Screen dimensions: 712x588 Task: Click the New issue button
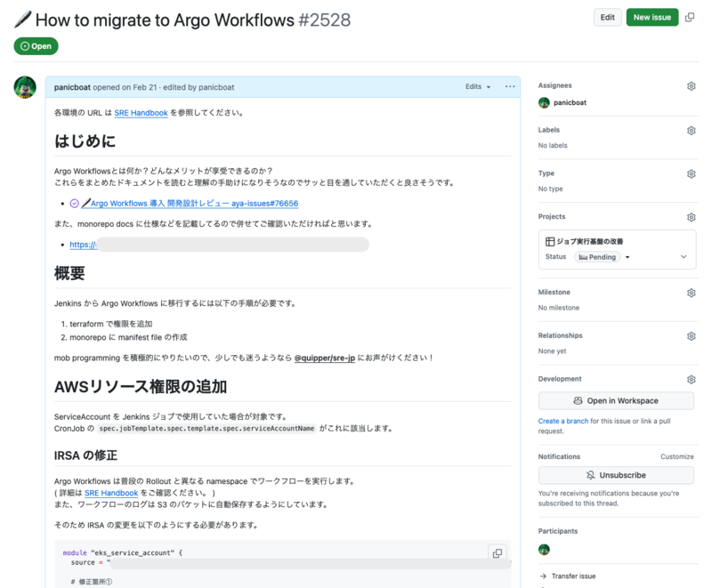652,17
